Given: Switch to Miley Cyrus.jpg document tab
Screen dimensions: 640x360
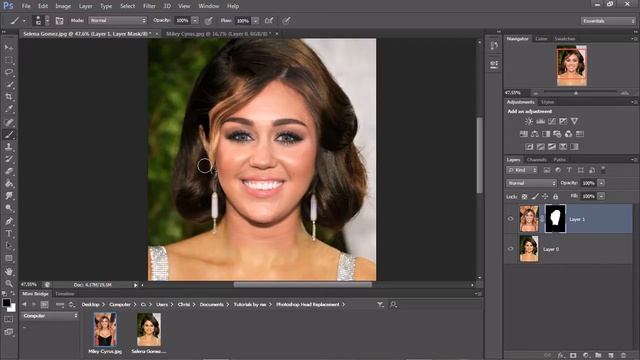Looking at the screenshot, I should point(218,34).
